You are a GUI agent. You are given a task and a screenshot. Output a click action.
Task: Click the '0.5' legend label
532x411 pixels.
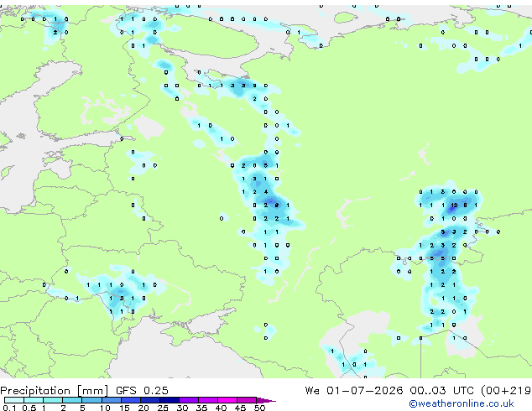tap(29, 408)
